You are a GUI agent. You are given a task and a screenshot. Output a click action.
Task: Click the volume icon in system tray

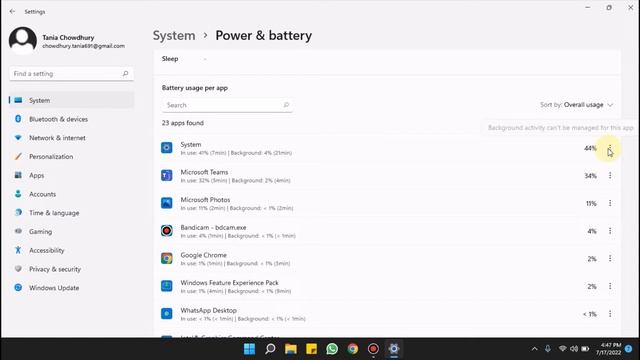point(574,349)
